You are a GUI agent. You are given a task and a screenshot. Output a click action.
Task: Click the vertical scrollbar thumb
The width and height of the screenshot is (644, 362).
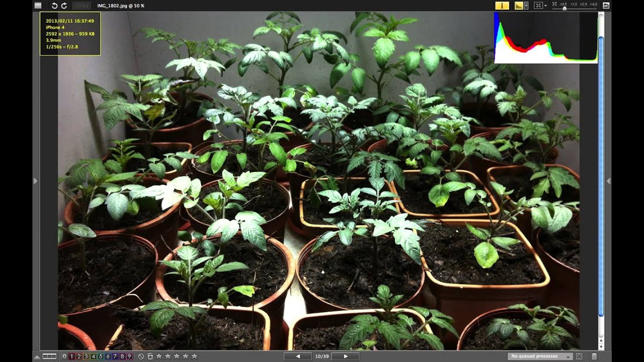pos(601,176)
